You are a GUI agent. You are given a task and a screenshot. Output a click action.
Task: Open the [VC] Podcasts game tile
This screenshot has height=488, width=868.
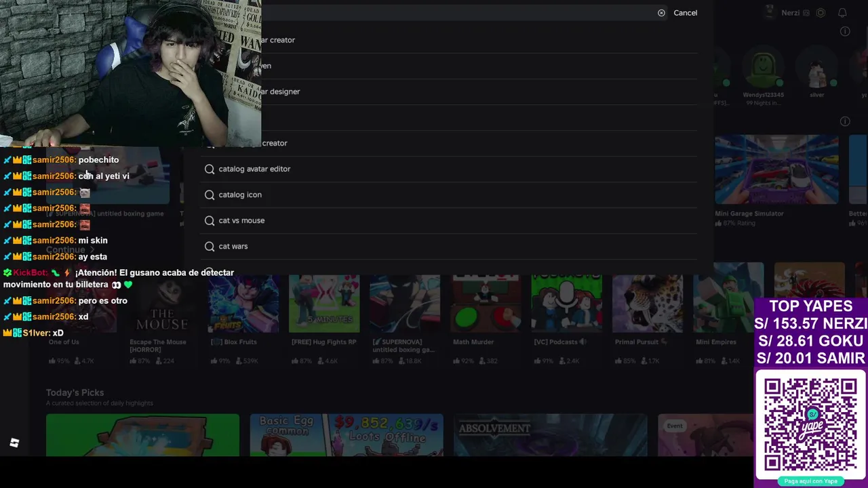pos(566,304)
